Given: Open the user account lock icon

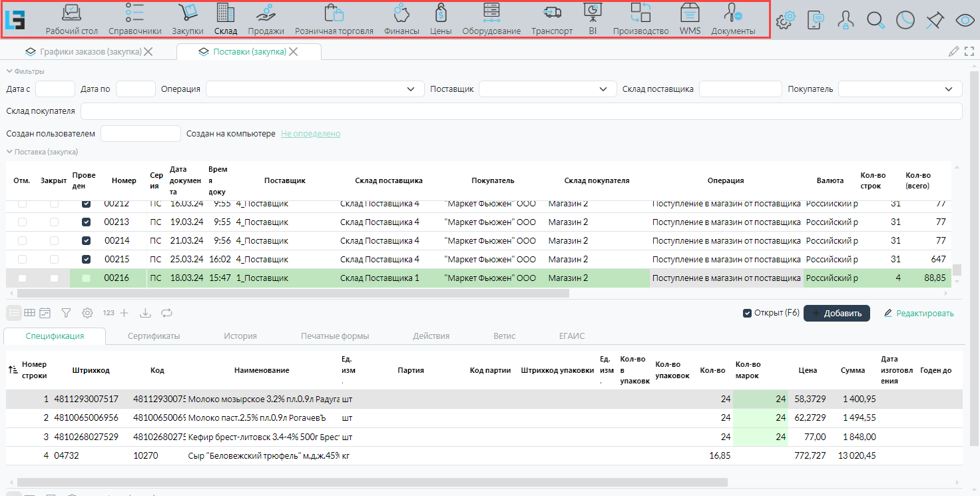Looking at the screenshot, I should pos(846,21).
